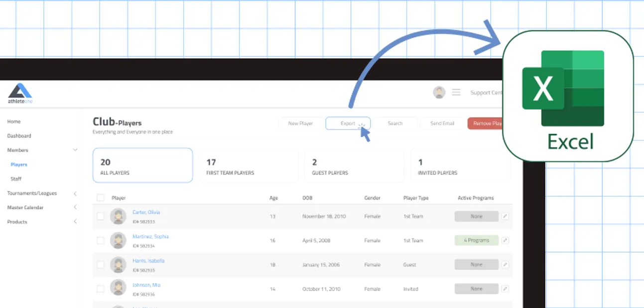Click the ID# 582934 text
Image resolution: width=644 pixels, height=308 pixels.
tap(143, 246)
